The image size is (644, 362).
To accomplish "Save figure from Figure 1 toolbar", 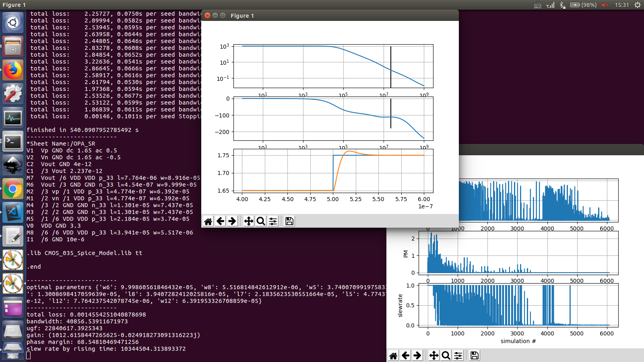I will point(289,221).
